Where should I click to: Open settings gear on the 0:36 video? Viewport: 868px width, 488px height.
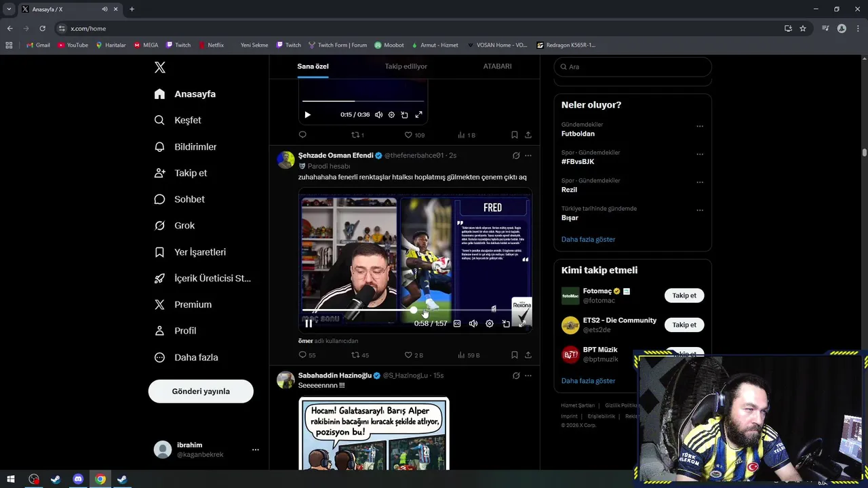391,115
